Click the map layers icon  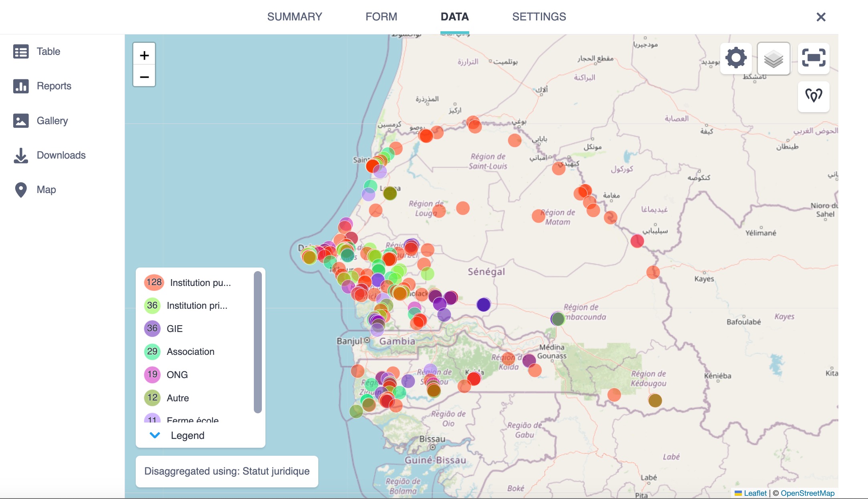pos(774,59)
